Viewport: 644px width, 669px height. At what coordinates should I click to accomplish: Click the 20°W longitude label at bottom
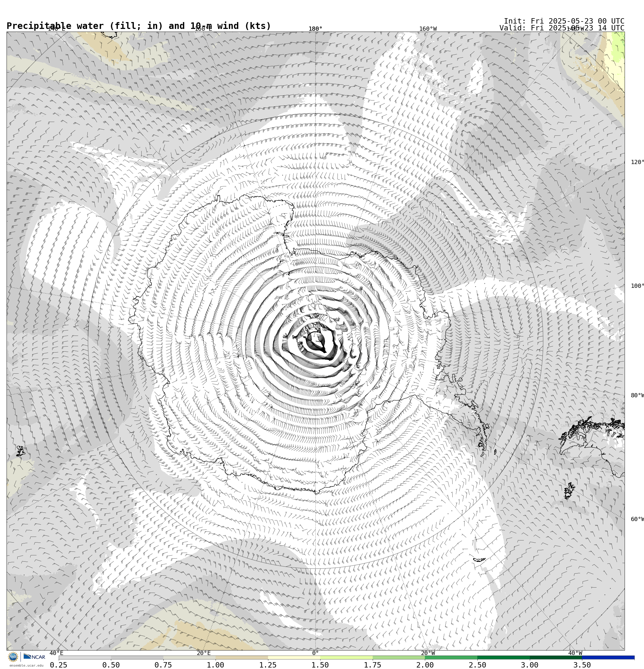click(x=428, y=653)
